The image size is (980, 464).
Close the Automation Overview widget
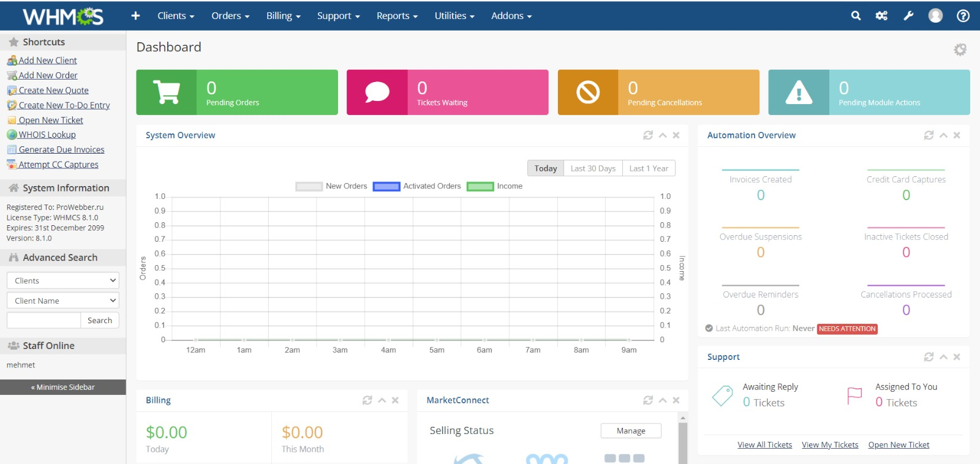pos(957,135)
